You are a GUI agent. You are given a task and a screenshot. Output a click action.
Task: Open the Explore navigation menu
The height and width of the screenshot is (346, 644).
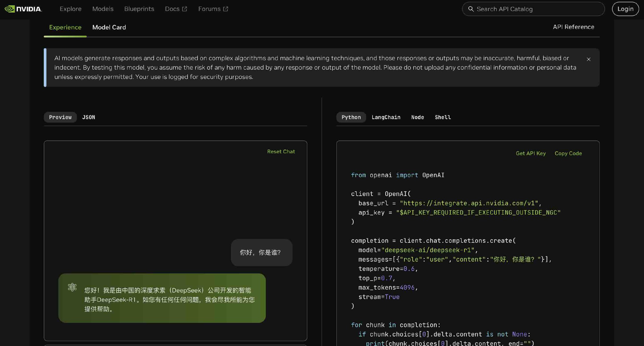71,9
